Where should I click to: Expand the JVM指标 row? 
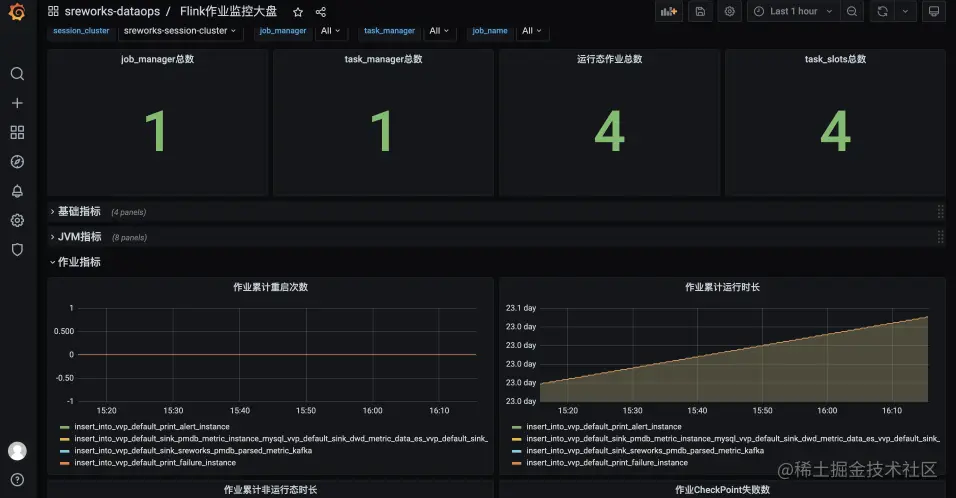(79, 237)
